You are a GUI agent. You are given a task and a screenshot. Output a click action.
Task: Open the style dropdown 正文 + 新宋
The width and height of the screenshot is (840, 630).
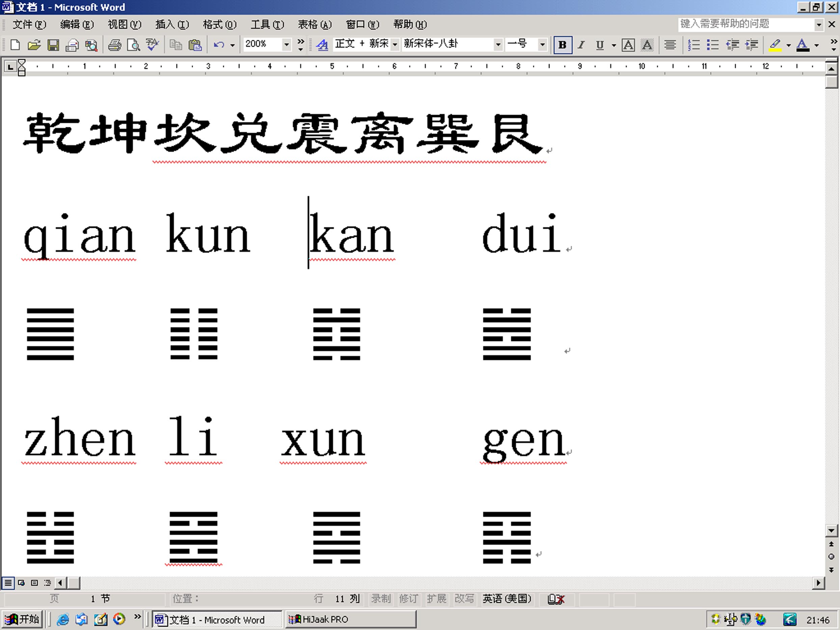395,45
